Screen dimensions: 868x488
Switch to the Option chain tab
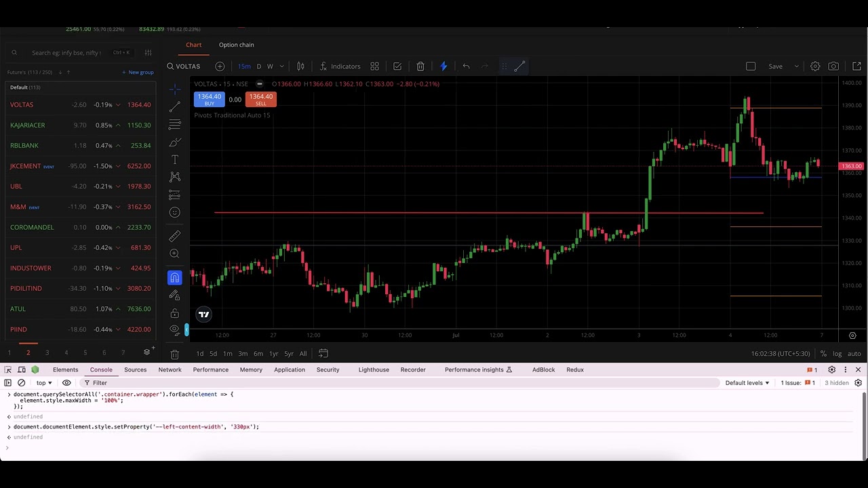236,45
